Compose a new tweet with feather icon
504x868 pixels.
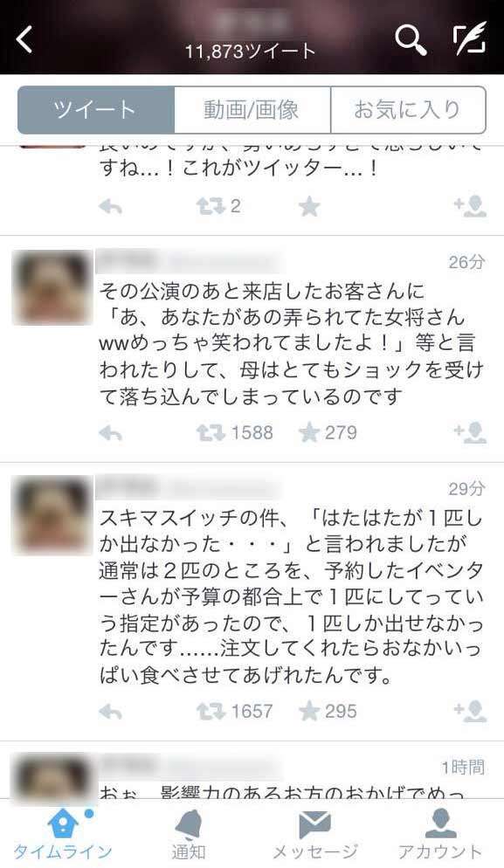[x=470, y=38]
